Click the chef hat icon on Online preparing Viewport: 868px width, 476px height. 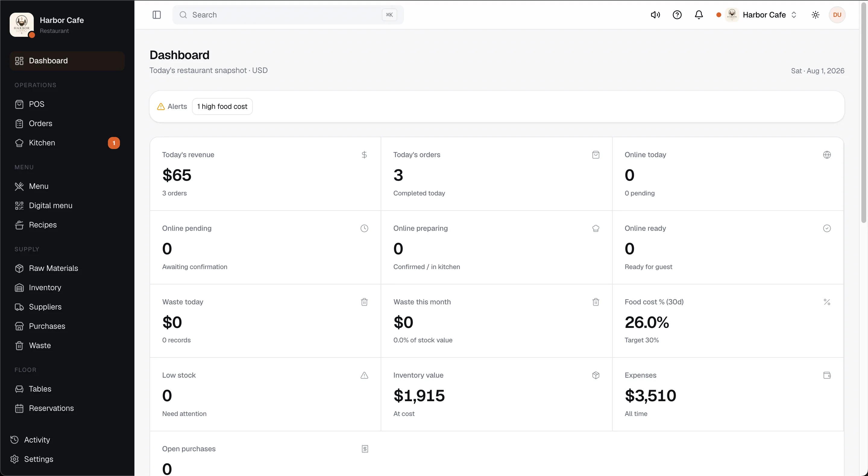tap(596, 228)
